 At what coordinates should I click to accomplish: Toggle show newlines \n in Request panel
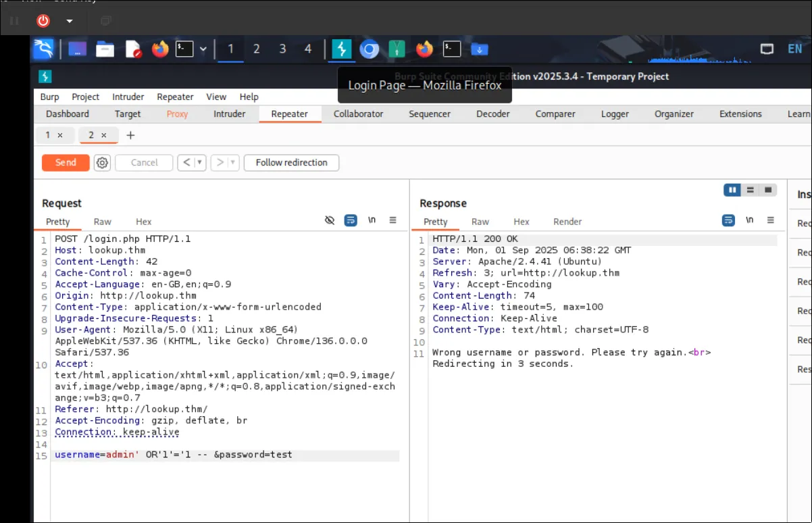point(372,220)
